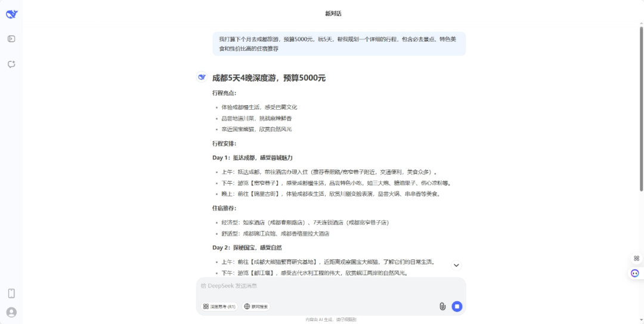Viewport: 644px width, 324px height.
Task: Click the Day 2 heading 探秘国宝
Action: [x=247, y=248]
